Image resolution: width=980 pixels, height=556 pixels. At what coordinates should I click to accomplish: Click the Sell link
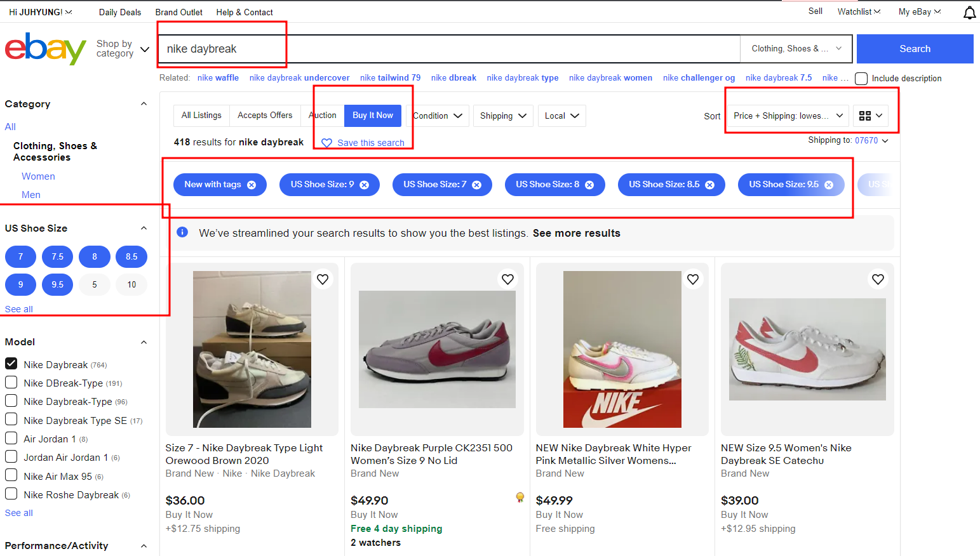coord(816,11)
